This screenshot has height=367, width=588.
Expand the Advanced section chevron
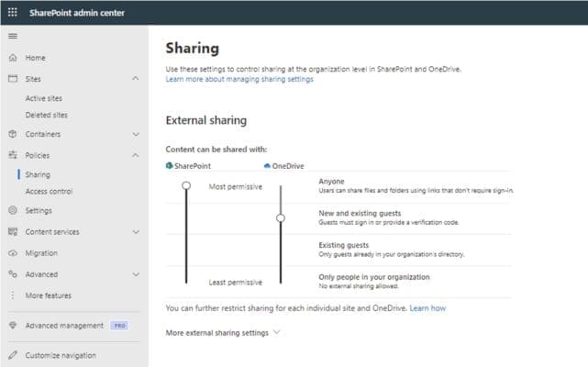point(136,274)
